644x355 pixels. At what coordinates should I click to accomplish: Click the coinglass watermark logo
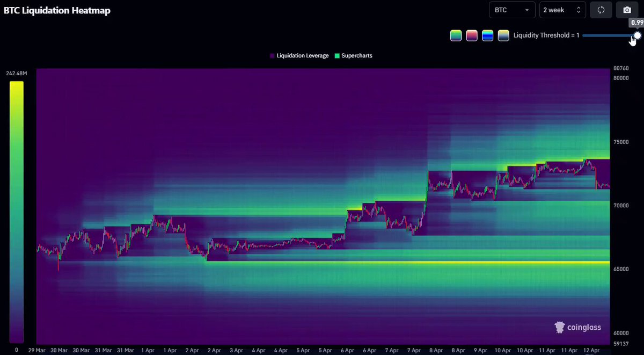(577, 327)
